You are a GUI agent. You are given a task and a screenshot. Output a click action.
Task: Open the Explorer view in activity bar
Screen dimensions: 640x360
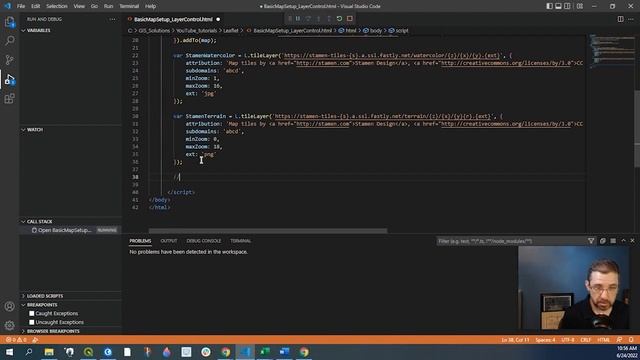tap(9, 22)
